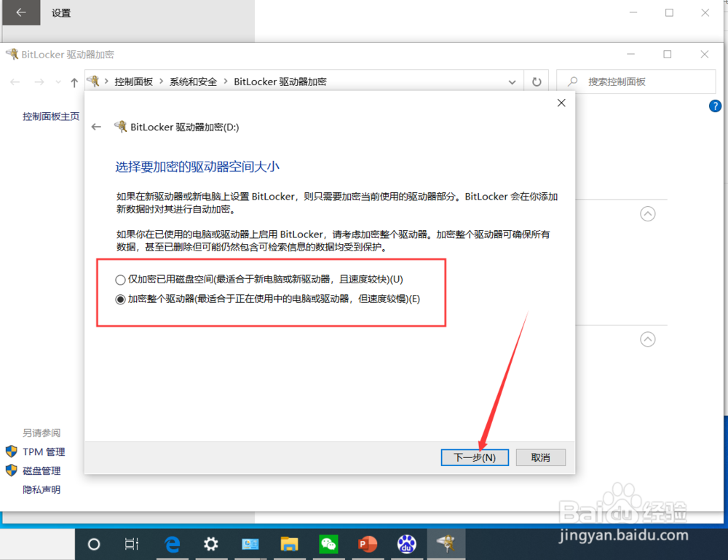The image size is (728, 560).
Task: Expand chevron after 系统和安全 breadcrumb
Action: pos(225,82)
